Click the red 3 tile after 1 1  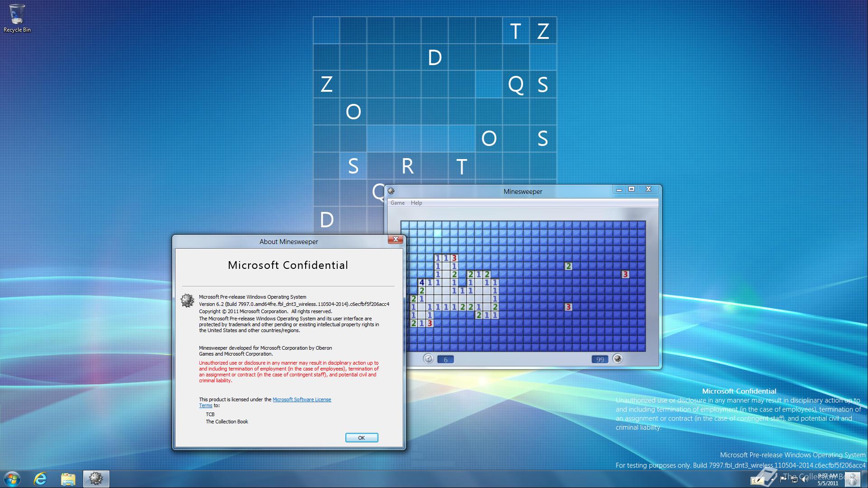tap(454, 258)
